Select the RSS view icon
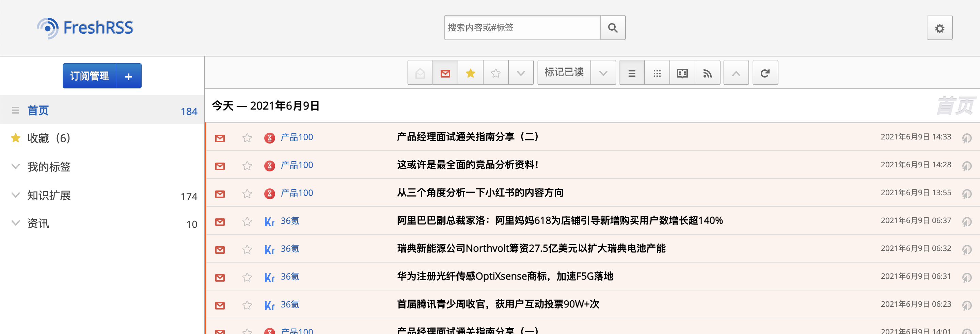Screen dimensions: 980x334 click(707, 72)
